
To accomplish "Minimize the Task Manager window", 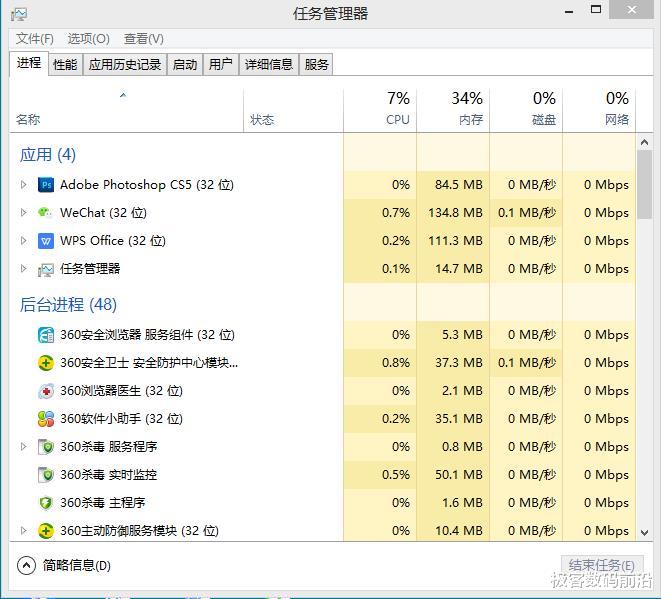I will click(569, 11).
